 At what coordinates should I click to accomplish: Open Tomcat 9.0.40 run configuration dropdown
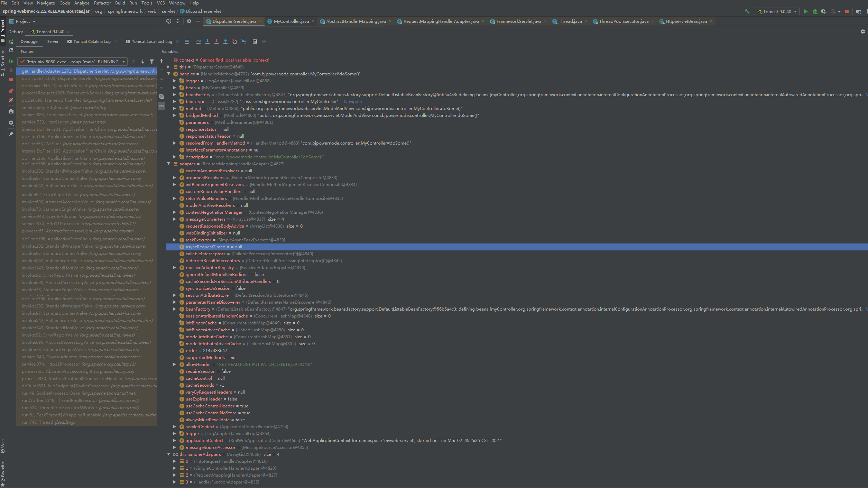(x=776, y=11)
